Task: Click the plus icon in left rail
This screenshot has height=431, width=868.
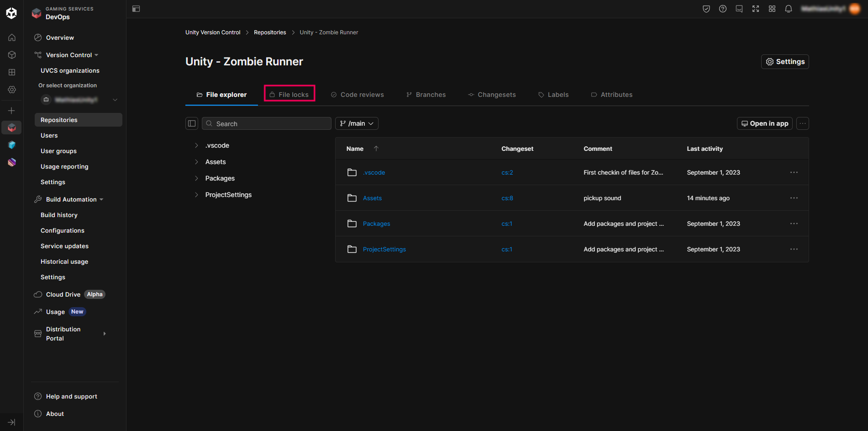Action: pos(12,111)
